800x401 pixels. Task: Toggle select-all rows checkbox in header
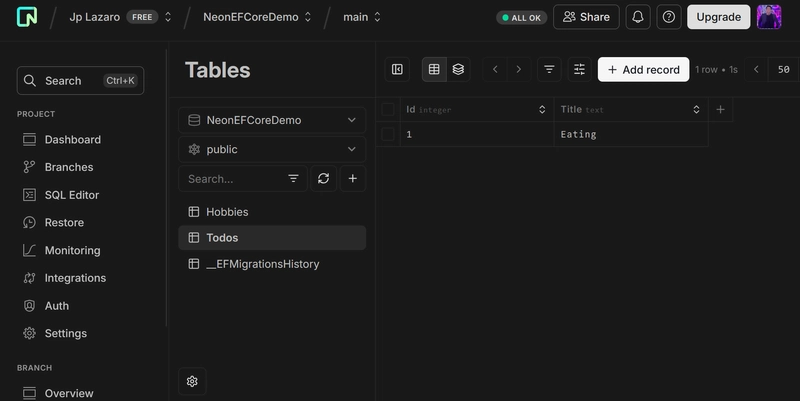(x=388, y=109)
